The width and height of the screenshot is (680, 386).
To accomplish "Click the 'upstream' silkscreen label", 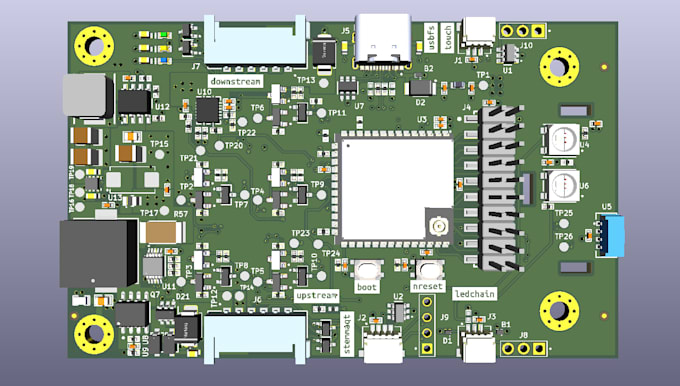I will point(317,296).
